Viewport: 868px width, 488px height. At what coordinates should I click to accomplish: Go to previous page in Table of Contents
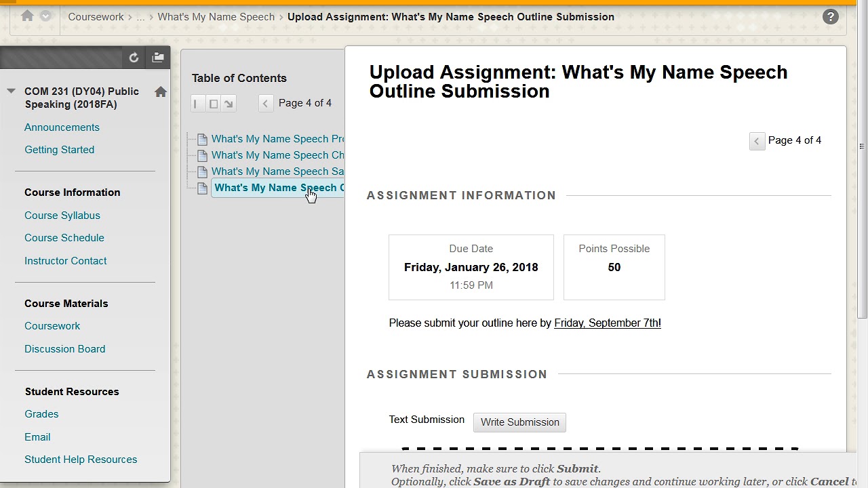pyautogui.click(x=266, y=103)
